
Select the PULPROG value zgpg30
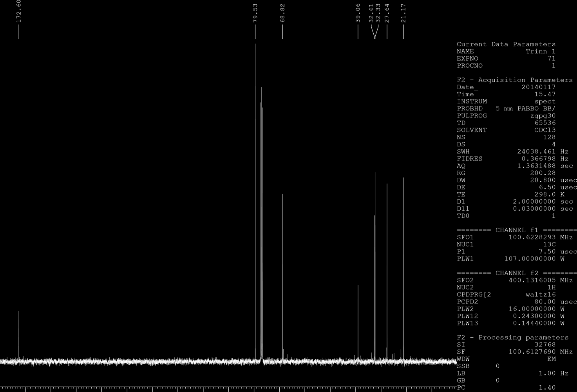[543, 116]
